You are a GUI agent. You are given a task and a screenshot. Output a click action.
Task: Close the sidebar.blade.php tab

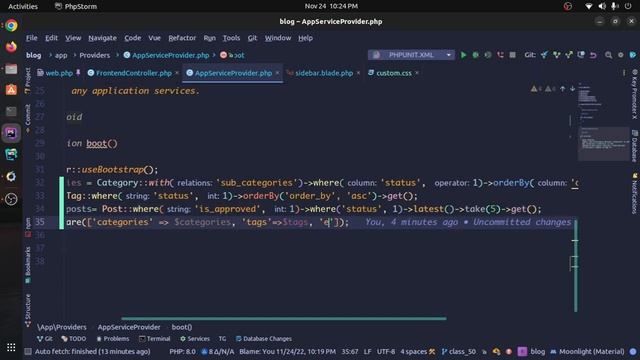(x=358, y=73)
